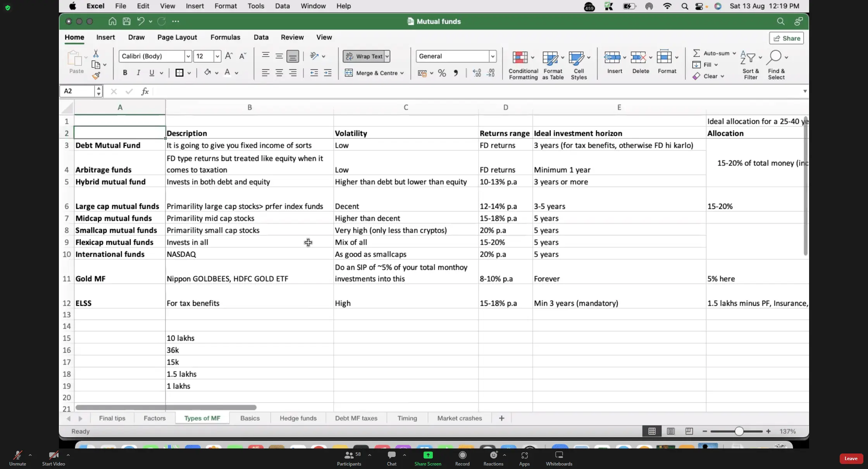Expand the font name dropdown
This screenshot has height=469, width=868.
click(188, 56)
